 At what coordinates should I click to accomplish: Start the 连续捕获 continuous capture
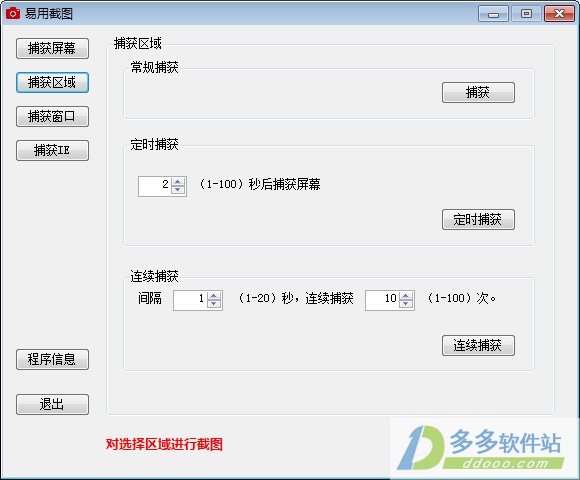[478, 345]
